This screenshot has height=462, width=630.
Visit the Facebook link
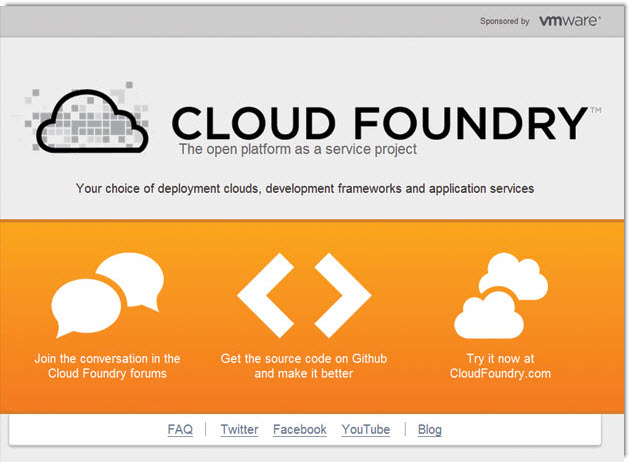[x=300, y=429]
